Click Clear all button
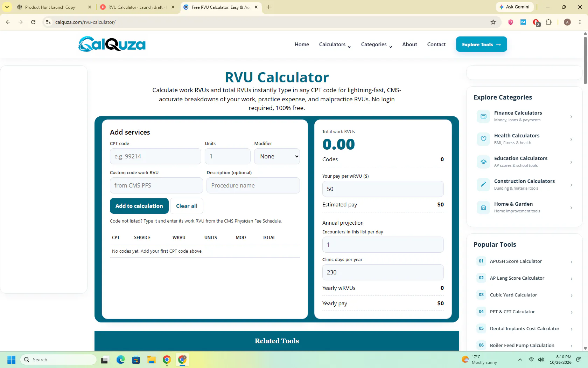 pyautogui.click(x=187, y=206)
